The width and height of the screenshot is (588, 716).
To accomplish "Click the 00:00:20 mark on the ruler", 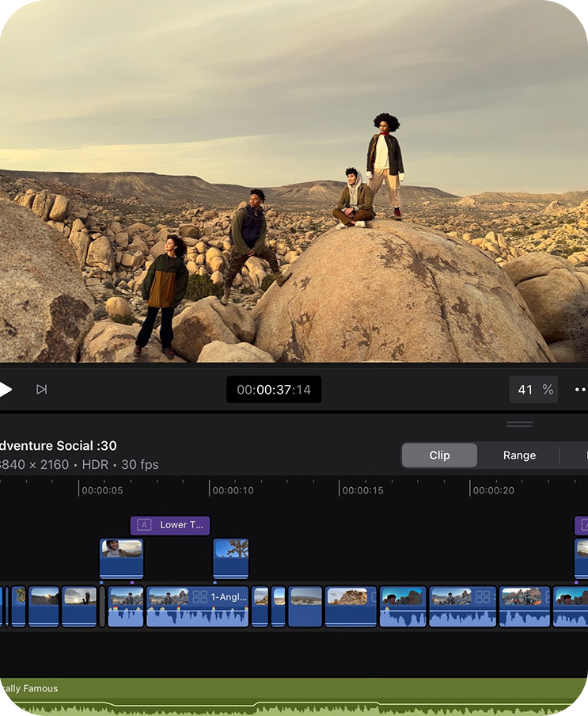I will point(493,490).
